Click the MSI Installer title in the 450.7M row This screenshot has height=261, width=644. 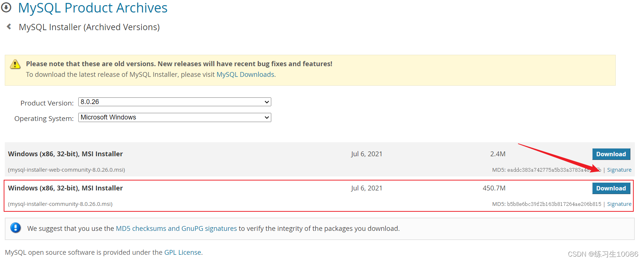coord(65,188)
